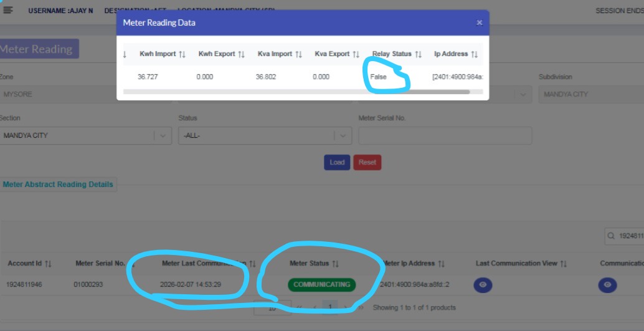Select Relay Status value False
The height and width of the screenshot is (331, 644).
coord(378,77)
